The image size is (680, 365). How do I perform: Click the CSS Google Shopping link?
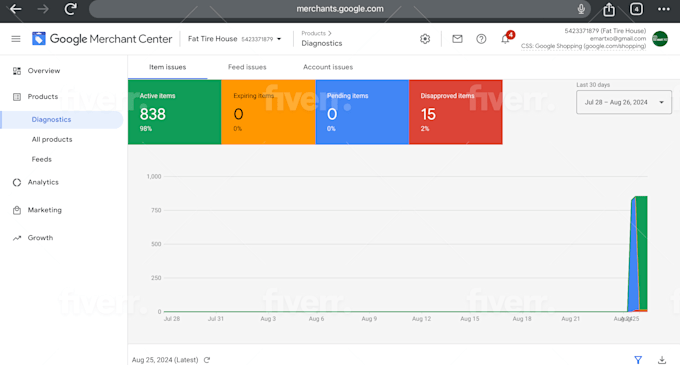583,46
